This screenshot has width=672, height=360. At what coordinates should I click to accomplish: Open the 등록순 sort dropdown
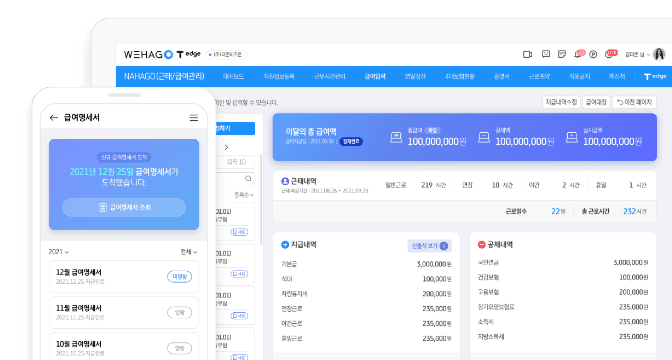244,195
